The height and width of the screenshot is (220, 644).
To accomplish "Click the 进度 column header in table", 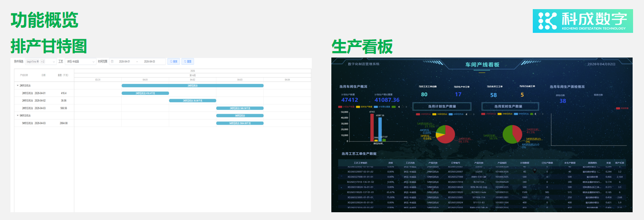I will coord(390,162).
